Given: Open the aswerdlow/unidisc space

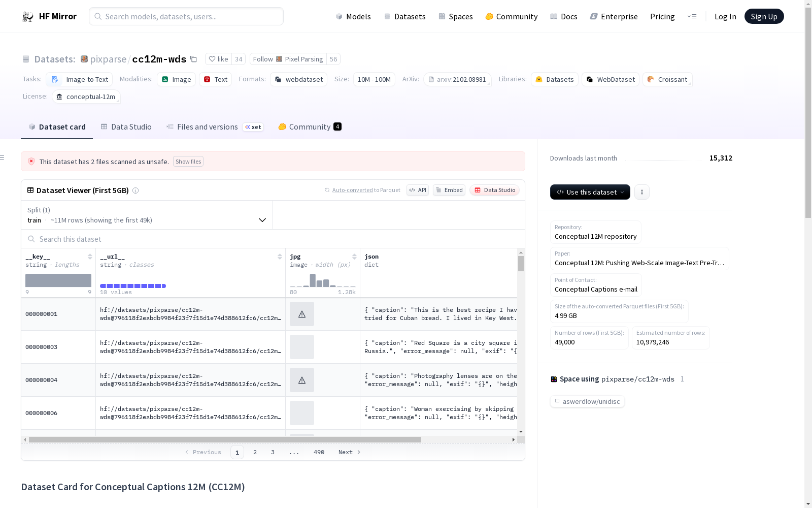Looking at the screenshot, I should [x=587, y=401].
